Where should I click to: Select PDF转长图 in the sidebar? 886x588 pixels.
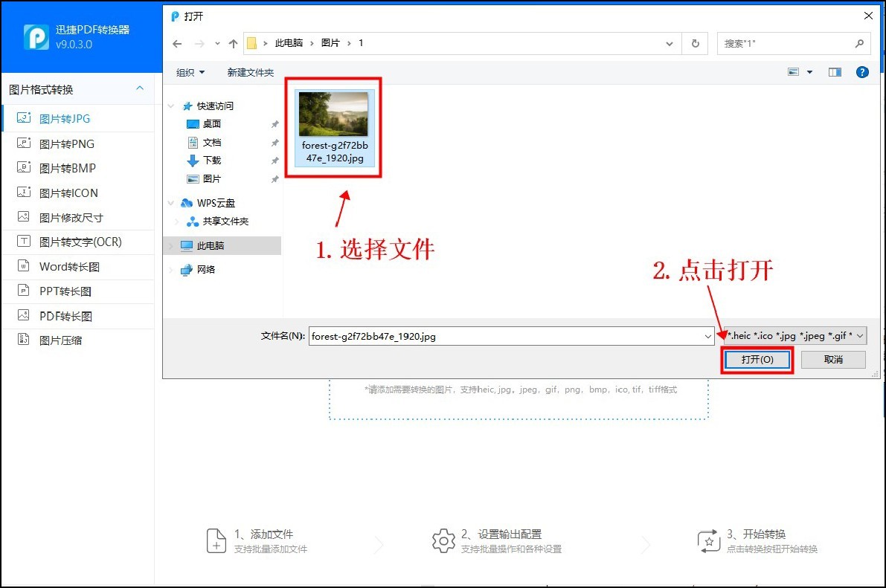[x=64, y=315]
